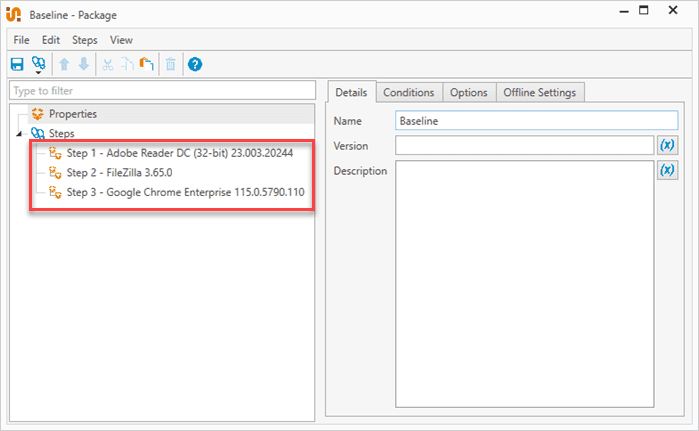Image resolution: width=699 pixels, height=431 pixels.
Task: Select Step 1 - Adobe Reader DC
Action: (180, 153)
